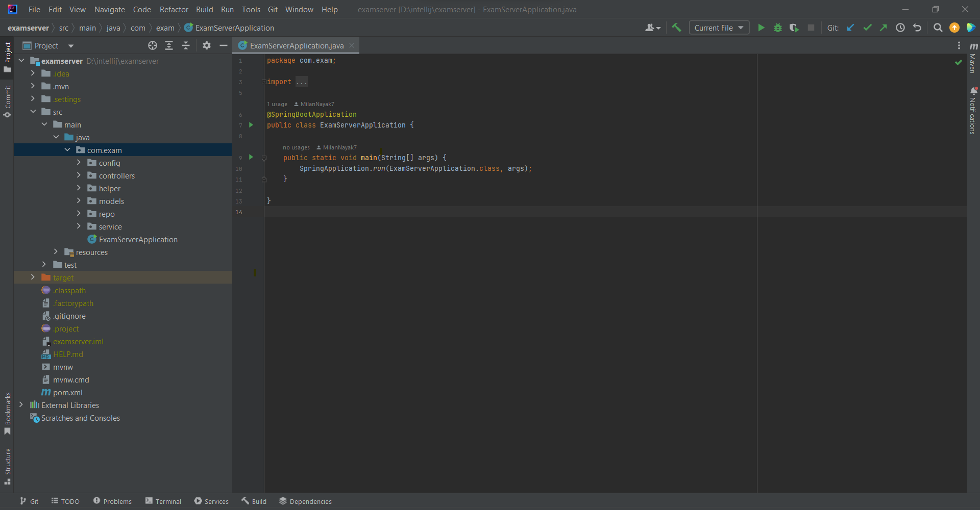The image size is (980, 510).
Task: Open the Maven tool window
Action: coord(973,58)
